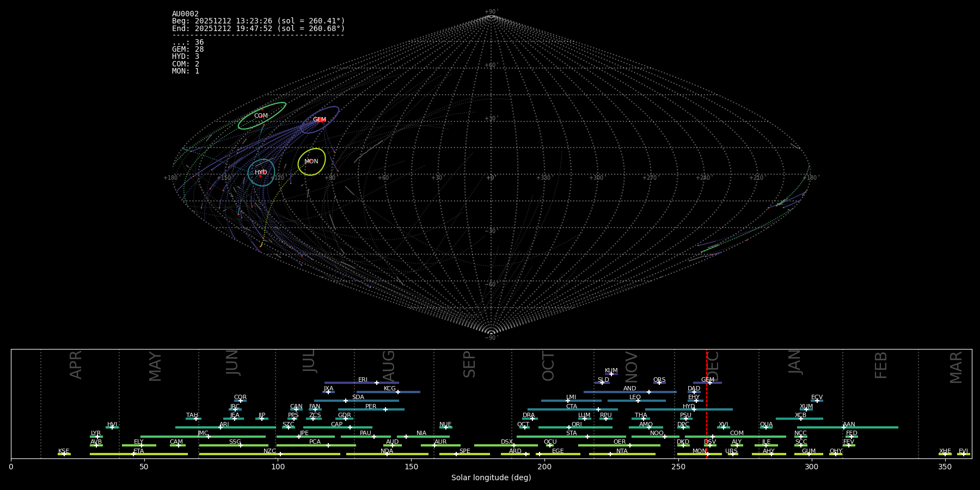Click the 150 tick label on the longitude axis

pos(411,467)
